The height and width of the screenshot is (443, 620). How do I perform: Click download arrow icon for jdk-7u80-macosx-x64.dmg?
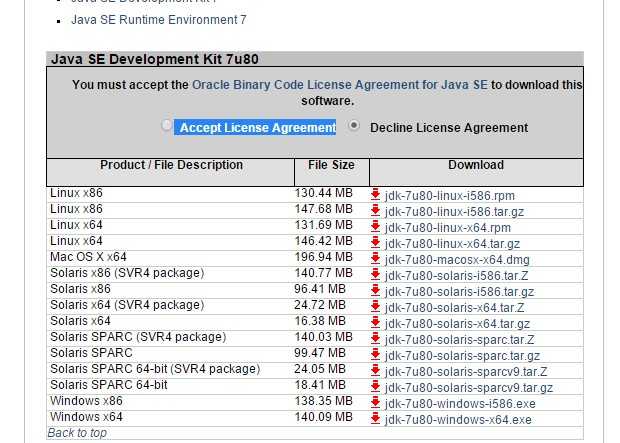point(375,259)
